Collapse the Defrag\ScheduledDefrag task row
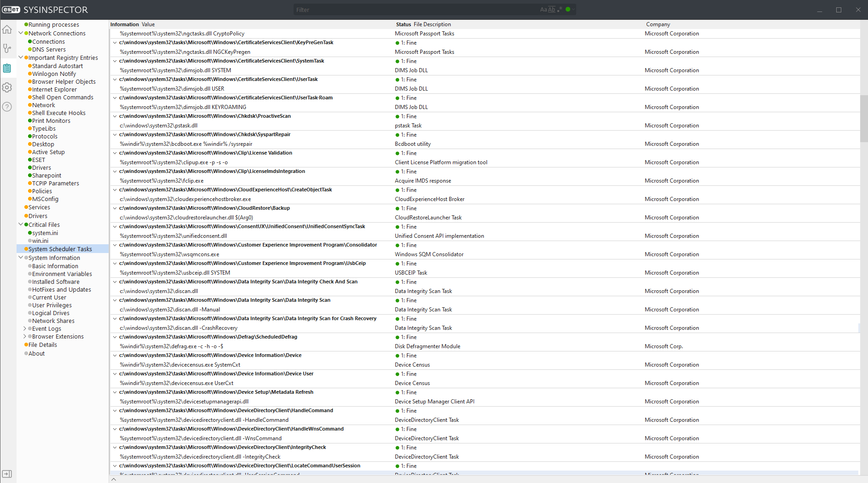 pyautogui.click(x=115, y=337)
